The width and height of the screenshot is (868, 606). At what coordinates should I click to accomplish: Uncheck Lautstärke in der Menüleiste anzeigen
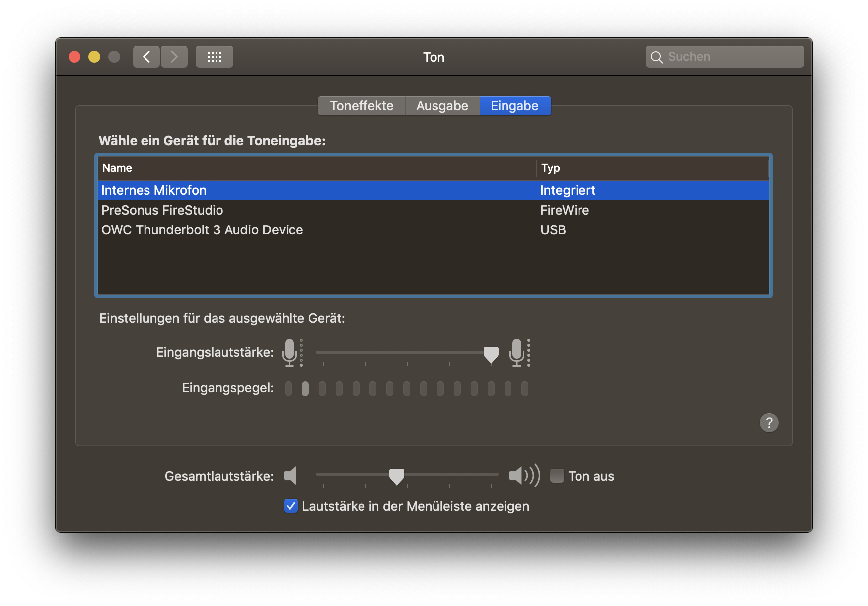290,506
